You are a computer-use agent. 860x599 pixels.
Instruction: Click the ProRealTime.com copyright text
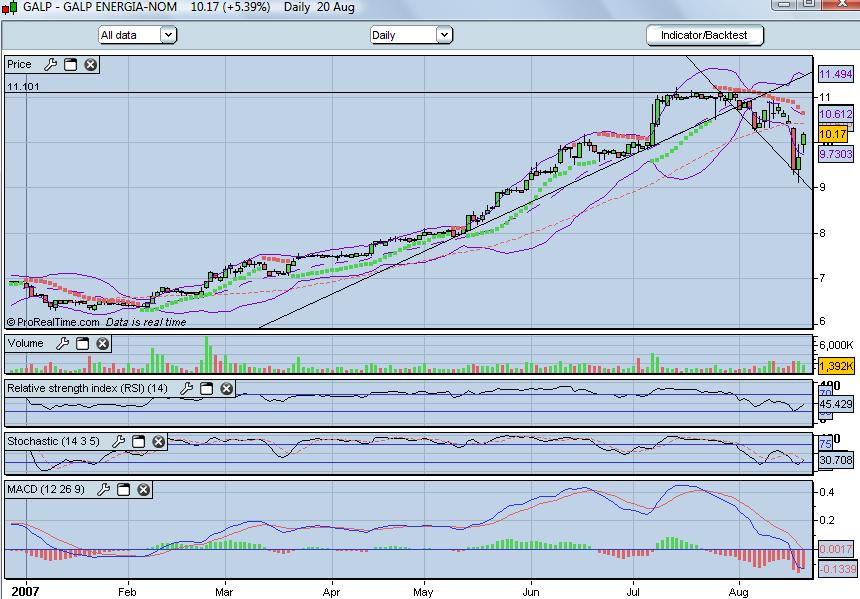coord(53,322)
